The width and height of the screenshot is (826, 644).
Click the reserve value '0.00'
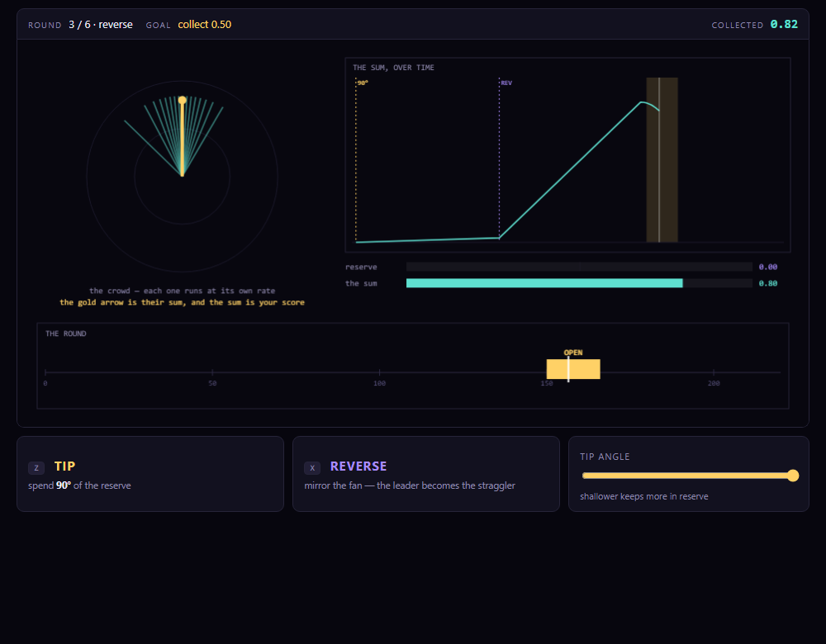coord(768,267)
